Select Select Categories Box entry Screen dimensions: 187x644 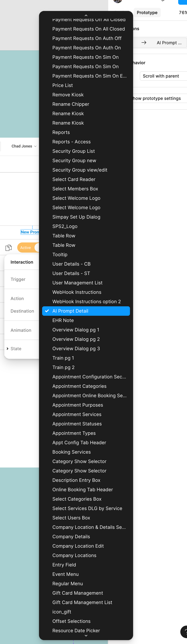point(86,499)
